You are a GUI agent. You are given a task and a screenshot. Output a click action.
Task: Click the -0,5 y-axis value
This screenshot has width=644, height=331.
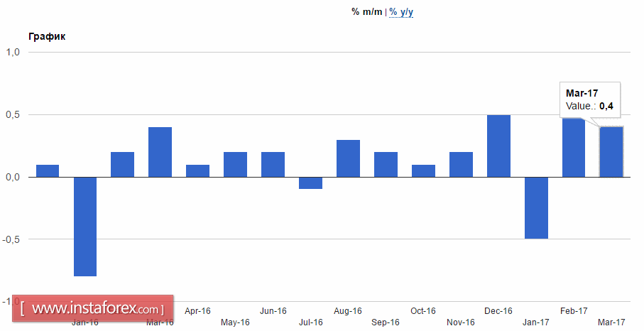[11, 239]
